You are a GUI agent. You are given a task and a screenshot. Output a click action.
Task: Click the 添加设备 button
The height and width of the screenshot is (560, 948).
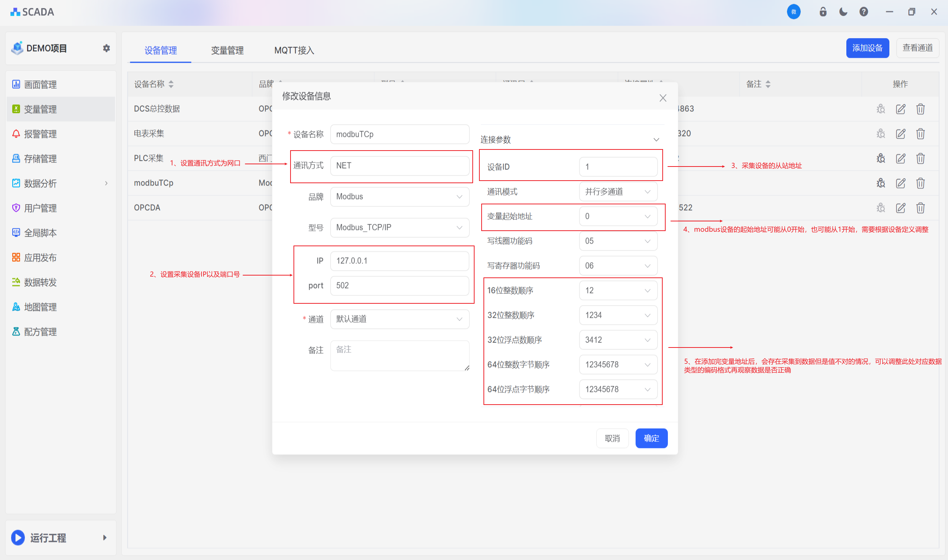coord(867,48)
